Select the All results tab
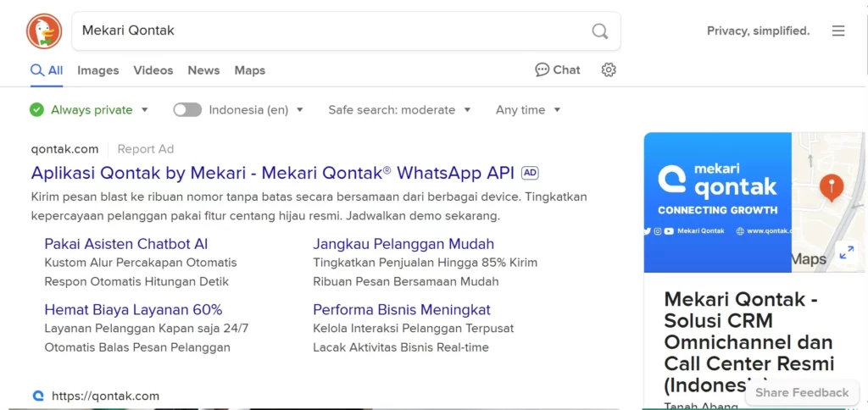Image resolution: width=868 pixels, height=410 pixels. [47, 70]
